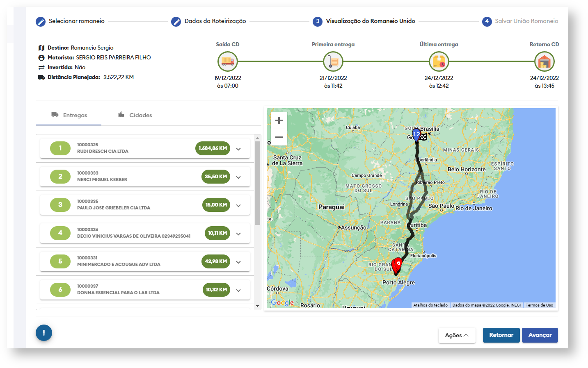588x368 pixels.
Task: Expand delivery 1 Rudi Dresch Cia Ltda
Action: (238, 149)
